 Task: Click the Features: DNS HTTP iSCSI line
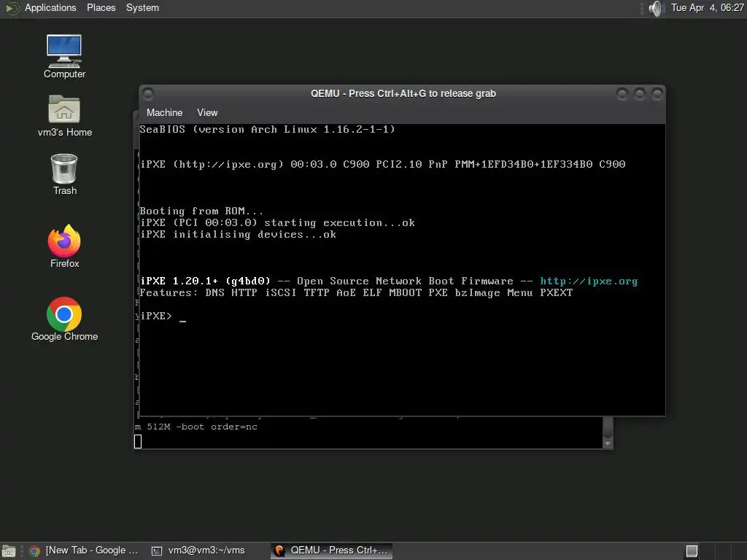point(356,293)
